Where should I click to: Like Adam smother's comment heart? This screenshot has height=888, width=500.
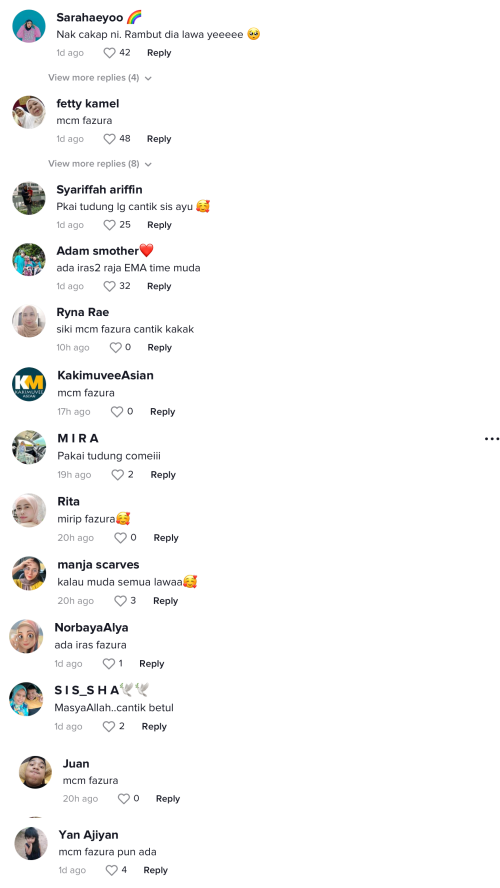coord(109,286)
